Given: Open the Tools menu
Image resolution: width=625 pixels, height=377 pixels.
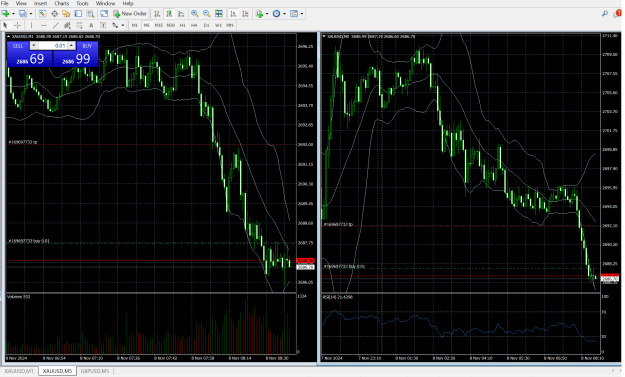Looking at the screenshot, I should 83,3.
